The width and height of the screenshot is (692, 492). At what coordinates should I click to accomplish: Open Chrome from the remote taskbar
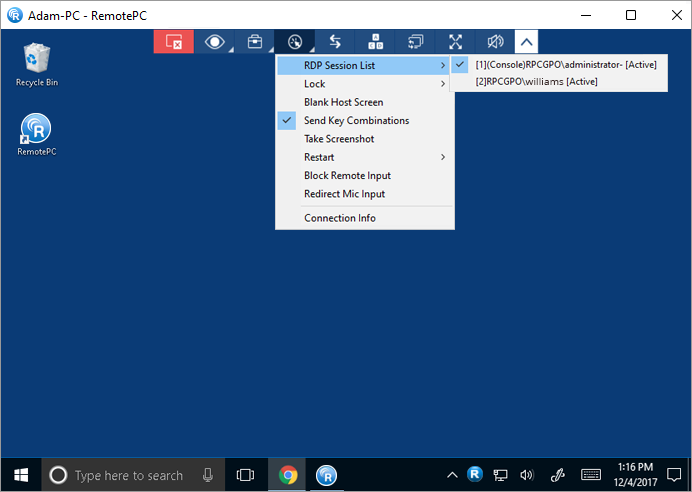pyautogui.click(x=288, y=475)
